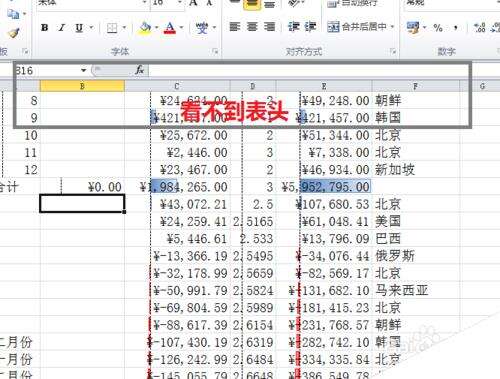The height and width of the screenshot is (379, 500).
Task: Toggle Italic formatting
Action: [x=62, y=28]
